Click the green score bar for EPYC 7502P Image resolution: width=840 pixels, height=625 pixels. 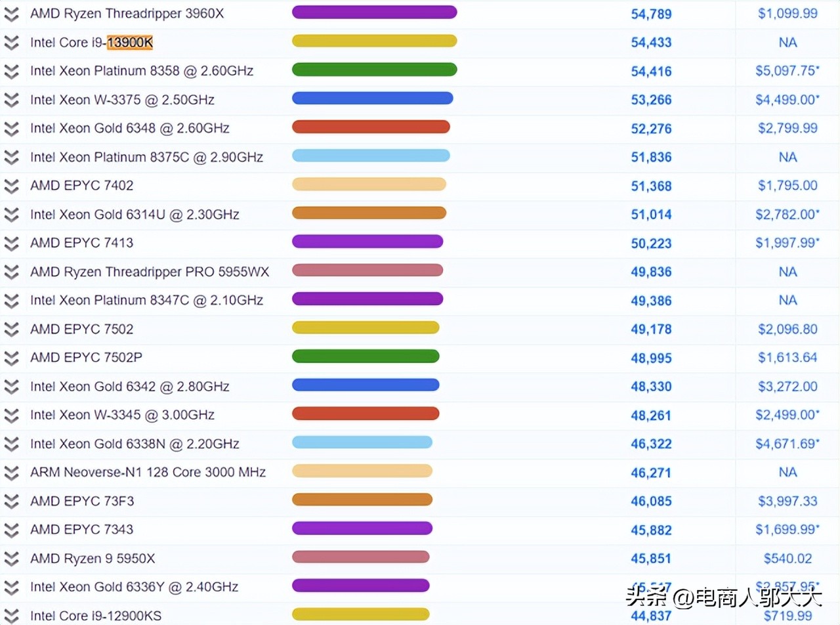366,356
